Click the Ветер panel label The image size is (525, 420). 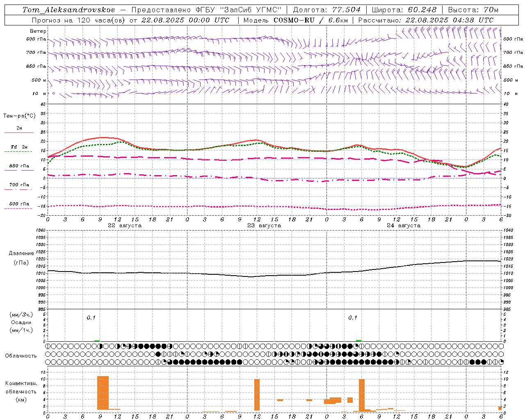click(x=38, y=31)
